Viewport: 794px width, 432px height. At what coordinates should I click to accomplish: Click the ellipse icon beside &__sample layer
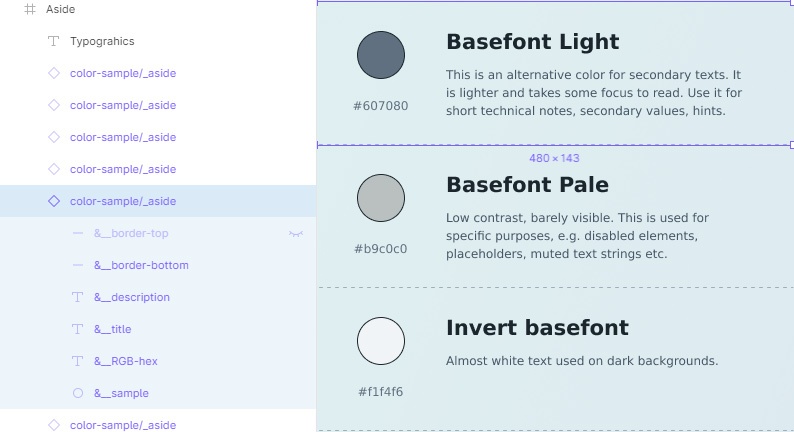pyautogui.click(x=78, y=393)
